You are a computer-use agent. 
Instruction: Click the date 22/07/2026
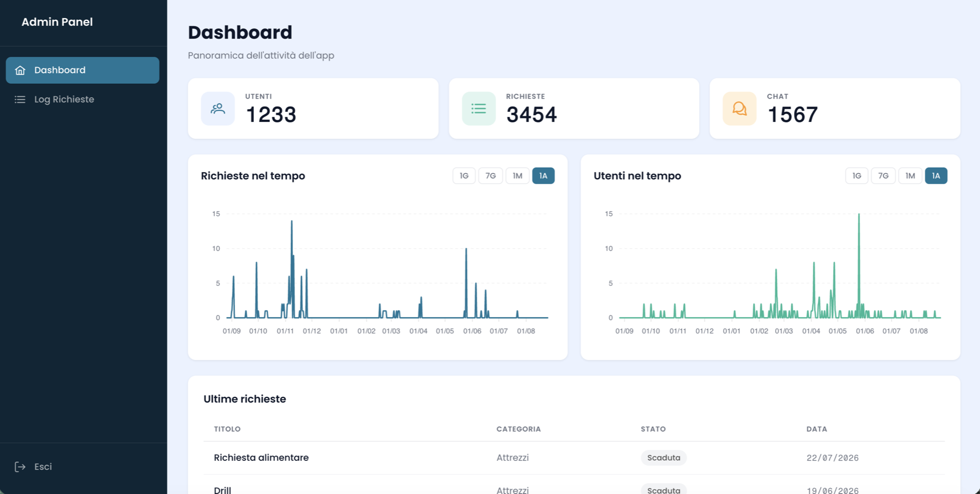point(833,458)
